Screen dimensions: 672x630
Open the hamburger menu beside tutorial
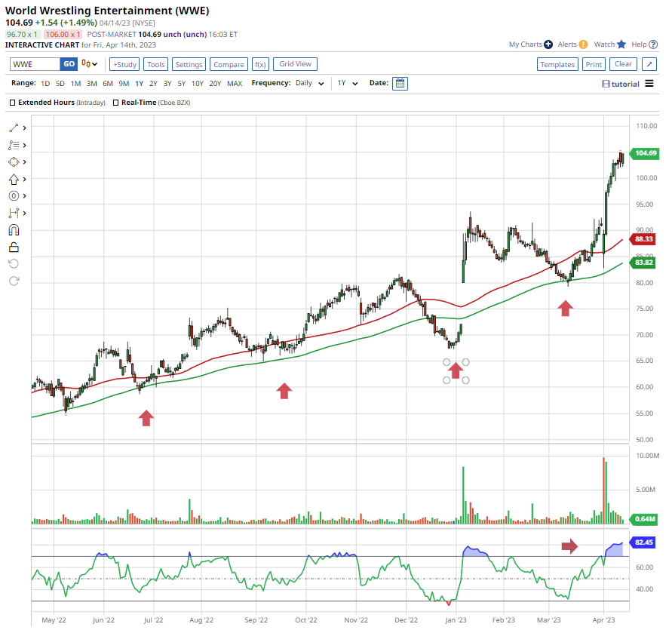[x=649, y=84]
